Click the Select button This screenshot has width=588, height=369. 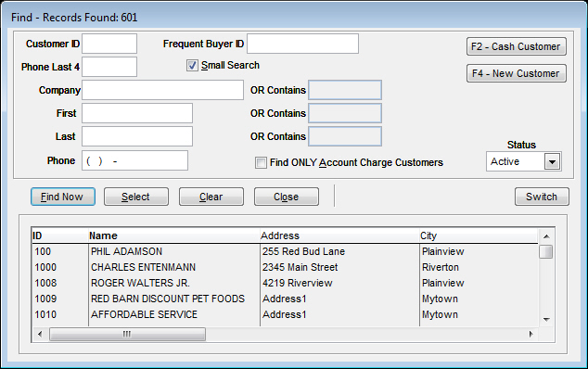[x=136, y=197]
